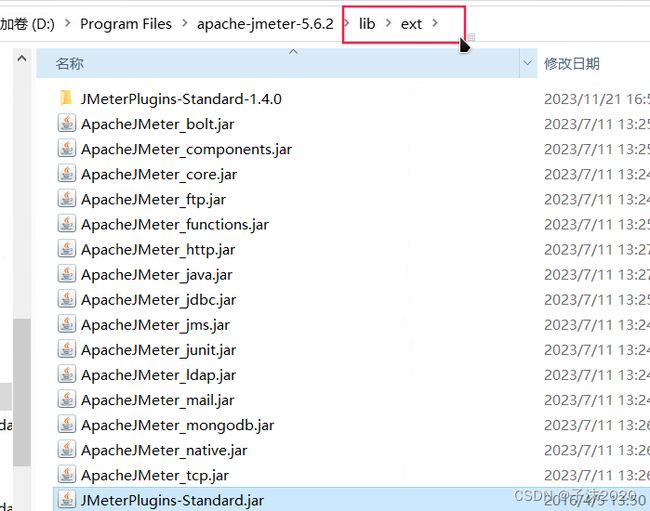Select file name ApacheJMeter_bolt.jar

coord(158,124)
